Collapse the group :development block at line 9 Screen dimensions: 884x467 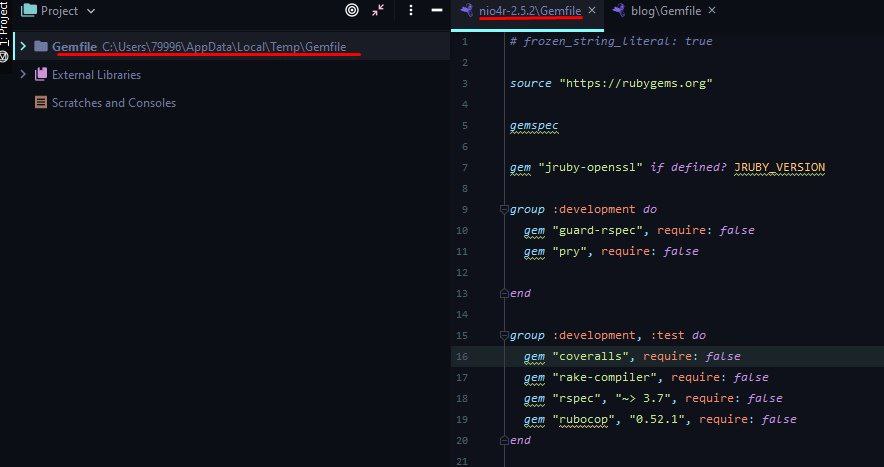[x=504, y=209]
